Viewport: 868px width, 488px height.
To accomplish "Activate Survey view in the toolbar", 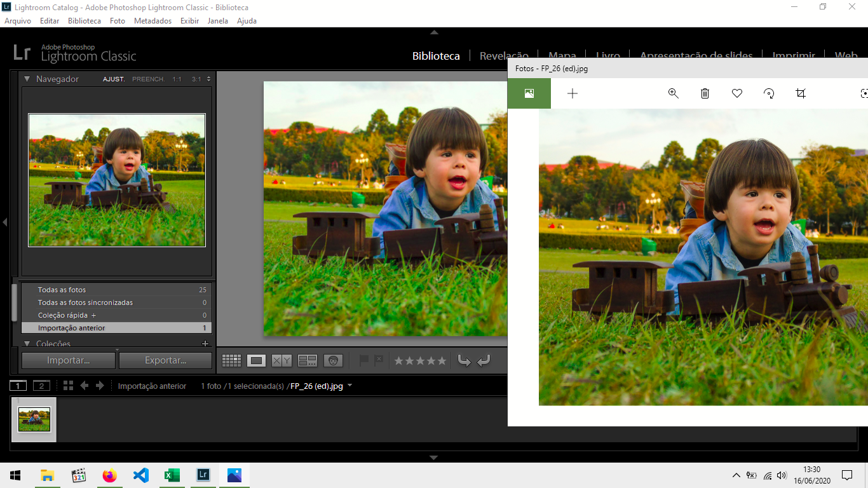I will (x=307, y=360).
